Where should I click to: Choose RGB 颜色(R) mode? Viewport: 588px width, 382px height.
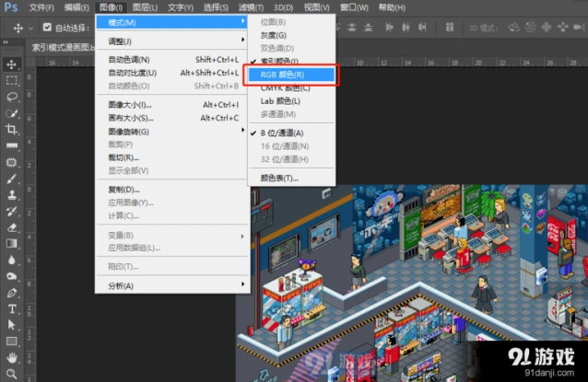(x=291, y=75)
